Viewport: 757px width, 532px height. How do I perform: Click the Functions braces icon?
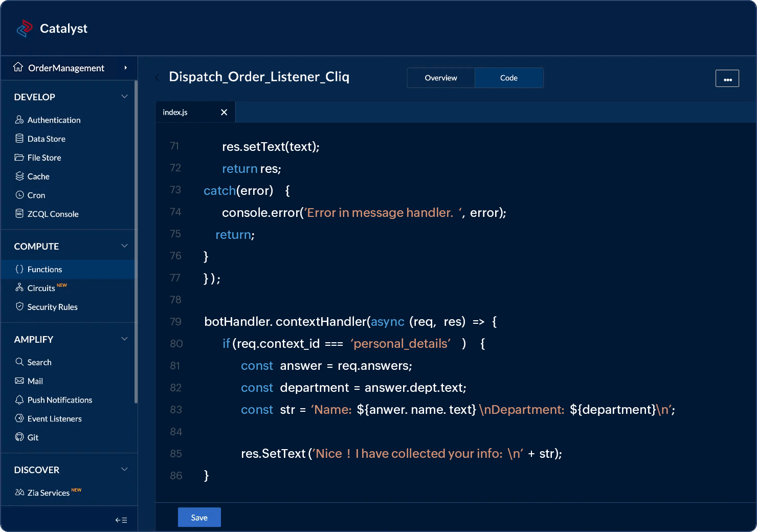click(x=19, y=269)
